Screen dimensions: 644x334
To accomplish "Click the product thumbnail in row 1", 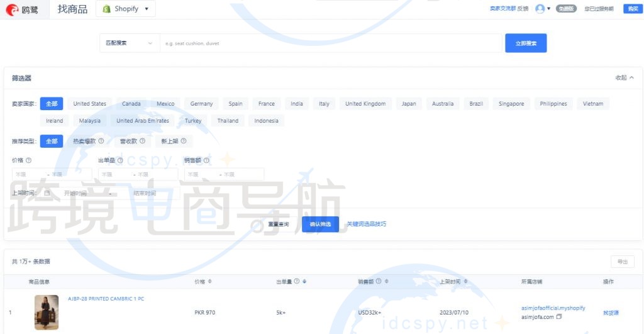I will (47, 312).
